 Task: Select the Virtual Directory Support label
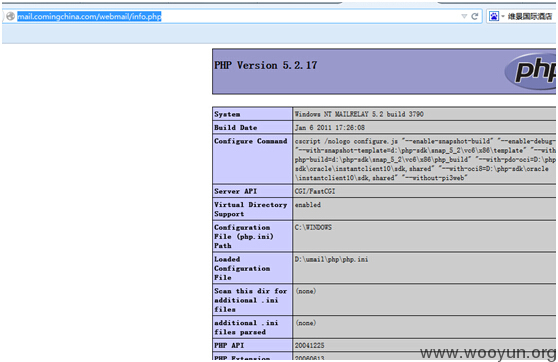click(251, 209)
